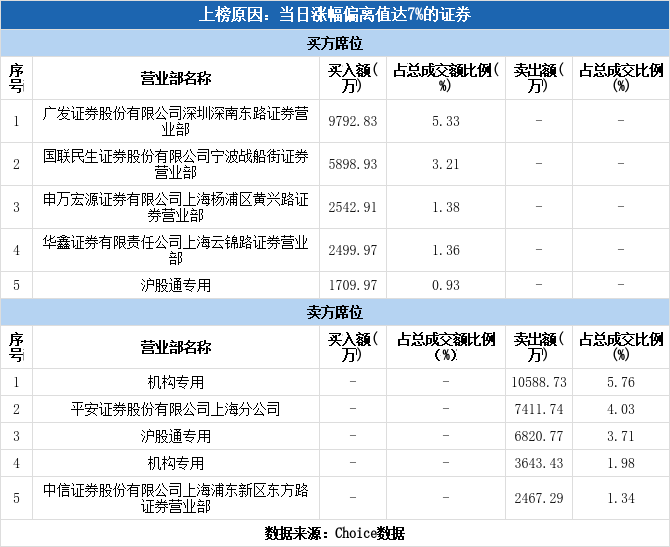Click 沪股通专用 in the seller table
This screenshot has height=547, width=670.
tap(176, 436)
